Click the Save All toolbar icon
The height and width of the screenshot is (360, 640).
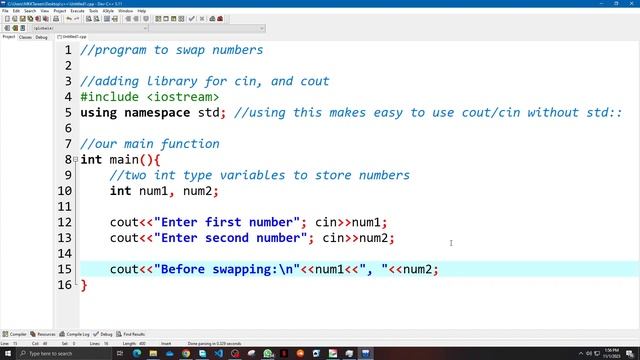coord(30,19)
